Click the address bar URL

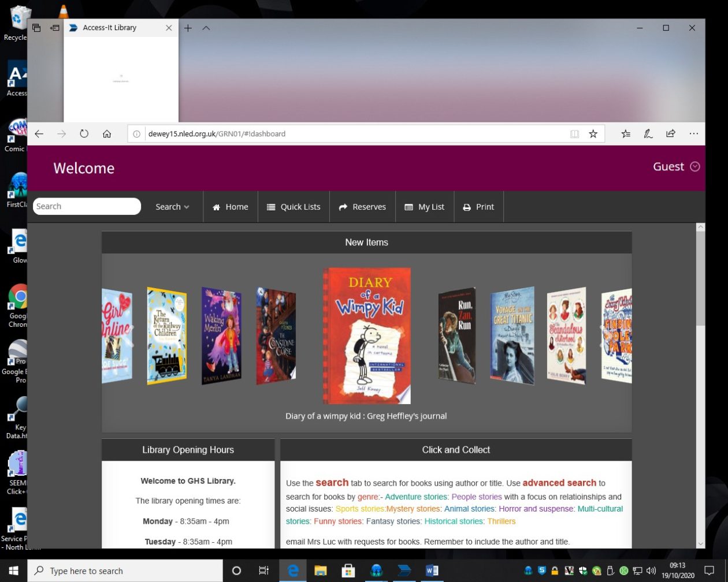[217, 133]
